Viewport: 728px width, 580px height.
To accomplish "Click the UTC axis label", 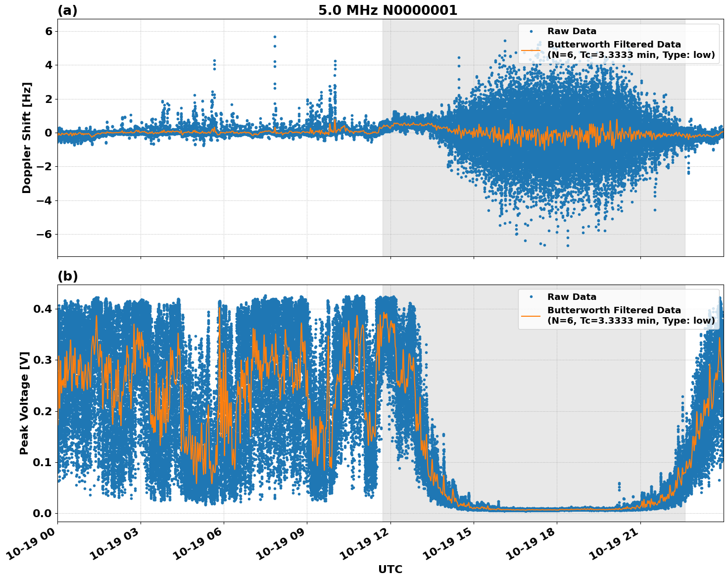I will [390, 570].
